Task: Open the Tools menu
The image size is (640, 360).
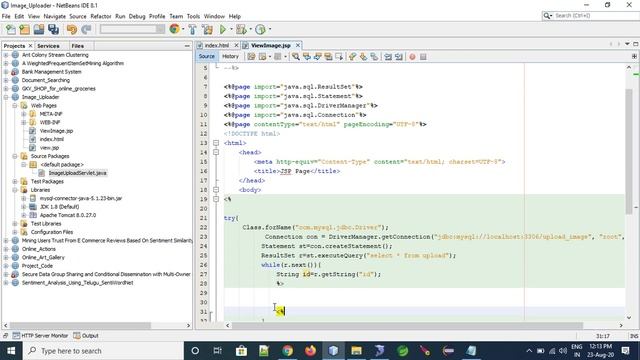Action: pyautogui.click(x=193, y=16)
